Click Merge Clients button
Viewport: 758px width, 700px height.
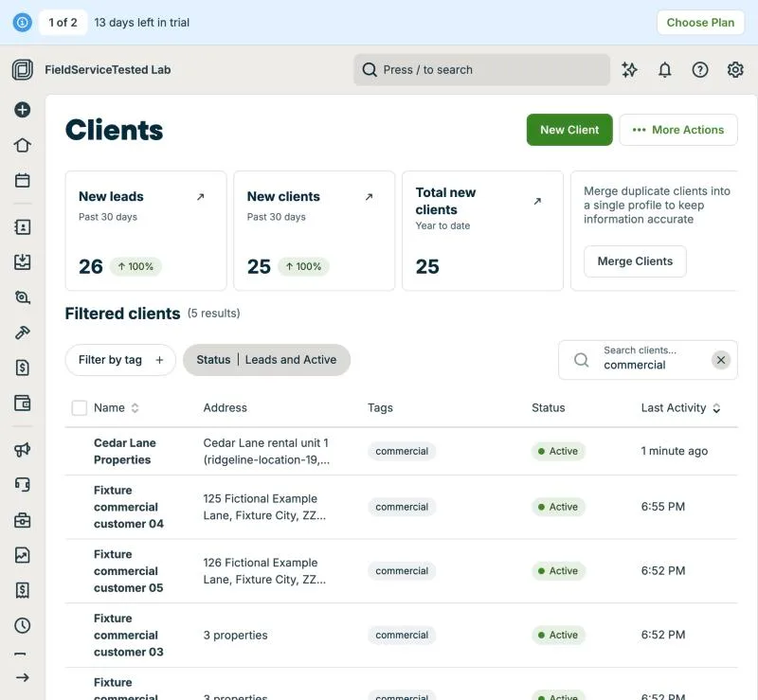[635, 261]
